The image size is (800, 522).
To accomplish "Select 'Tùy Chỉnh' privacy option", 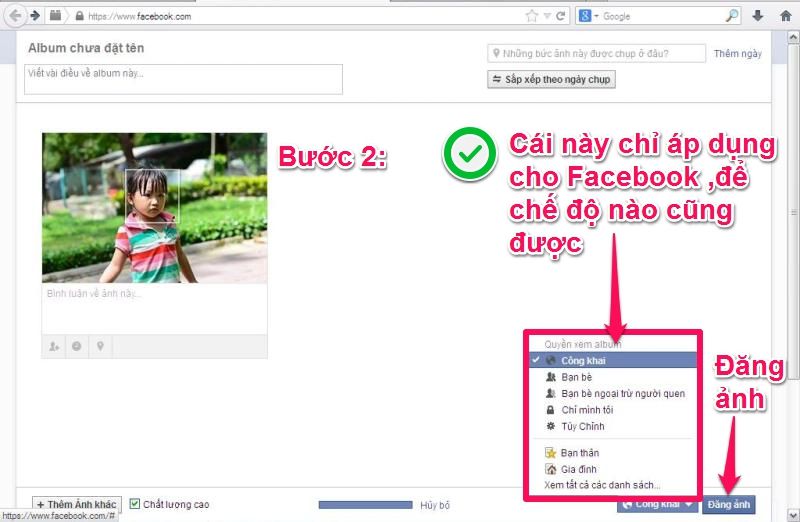I will pyautogui.click(x=613, y=426).
